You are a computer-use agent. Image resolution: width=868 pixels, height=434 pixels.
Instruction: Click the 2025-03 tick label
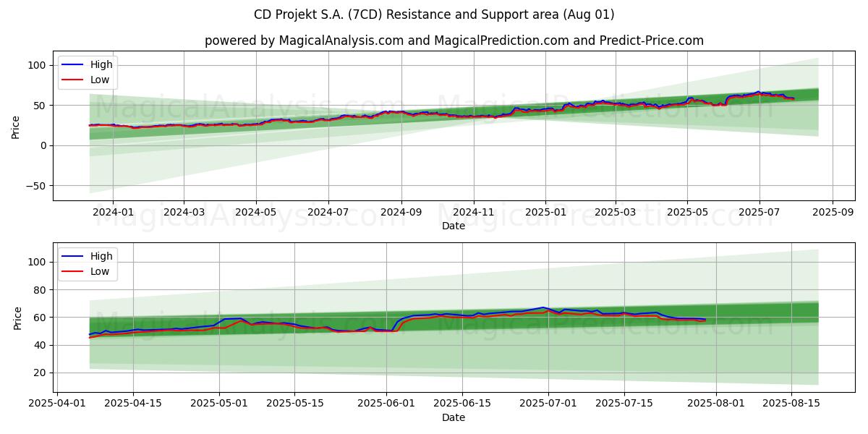pyautogui.click(x=616, y=212)
